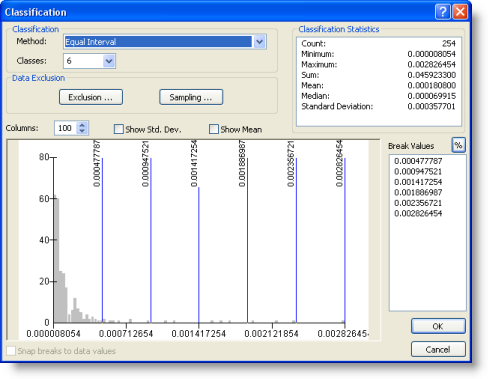This screenshot has width=488, height=379.
Task: Click the Help question mark icon
Action: click(x=443, y=12)
